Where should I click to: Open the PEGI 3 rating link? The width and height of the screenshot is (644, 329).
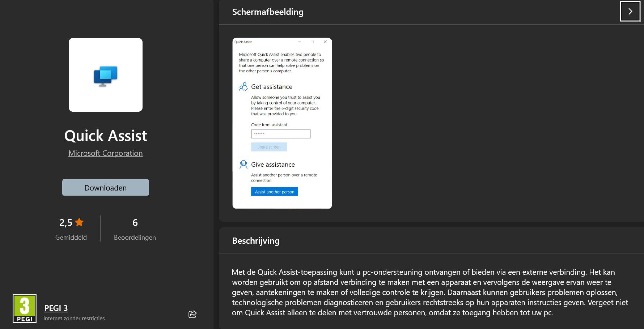pyautogui.click(x=56, y=308)
